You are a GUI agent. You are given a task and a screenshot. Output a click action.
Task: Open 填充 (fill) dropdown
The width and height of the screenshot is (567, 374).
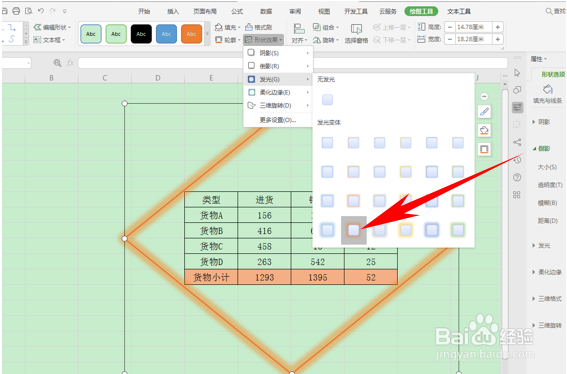pos(228,27)
